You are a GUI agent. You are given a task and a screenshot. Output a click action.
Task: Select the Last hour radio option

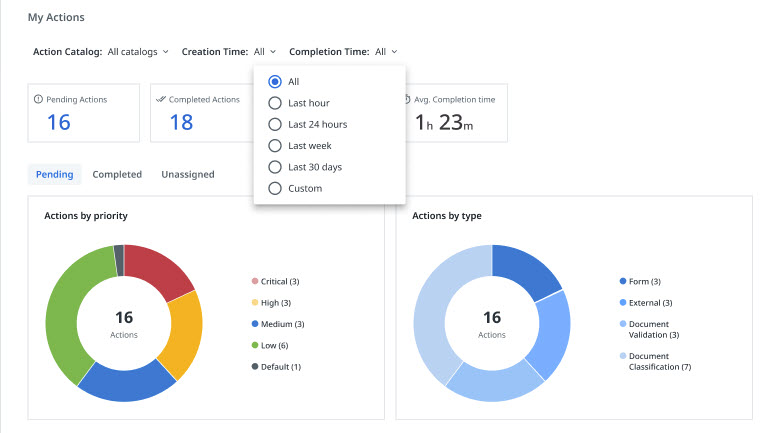[275, 103]
